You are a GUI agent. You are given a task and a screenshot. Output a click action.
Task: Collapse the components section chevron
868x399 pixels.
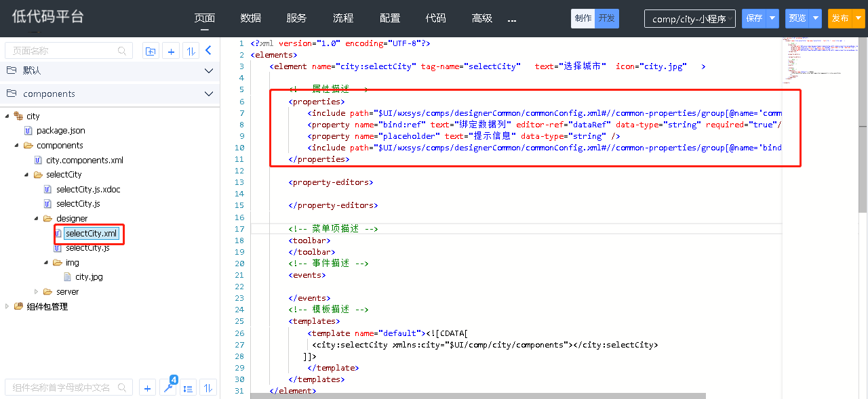click(209, 94)
